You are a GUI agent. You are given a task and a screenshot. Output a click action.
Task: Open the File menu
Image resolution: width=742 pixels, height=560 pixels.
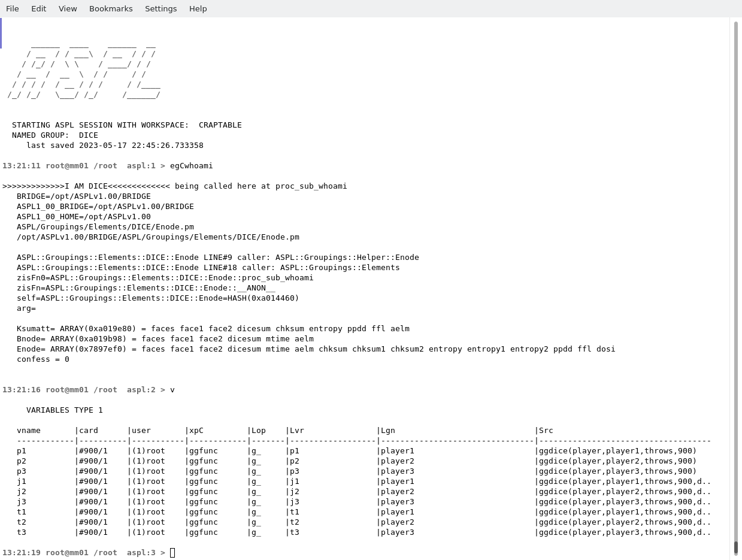tap(13, 8)
